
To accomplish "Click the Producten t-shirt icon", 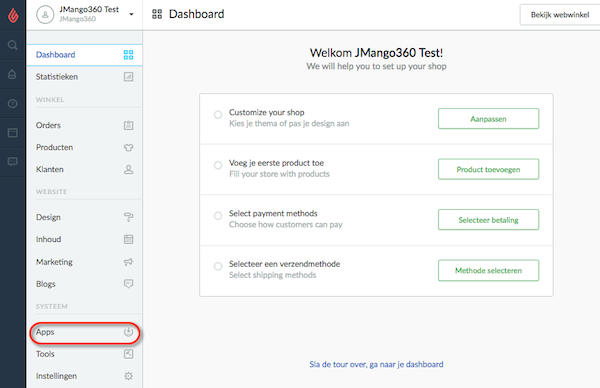I will click(x=129, y=147).
